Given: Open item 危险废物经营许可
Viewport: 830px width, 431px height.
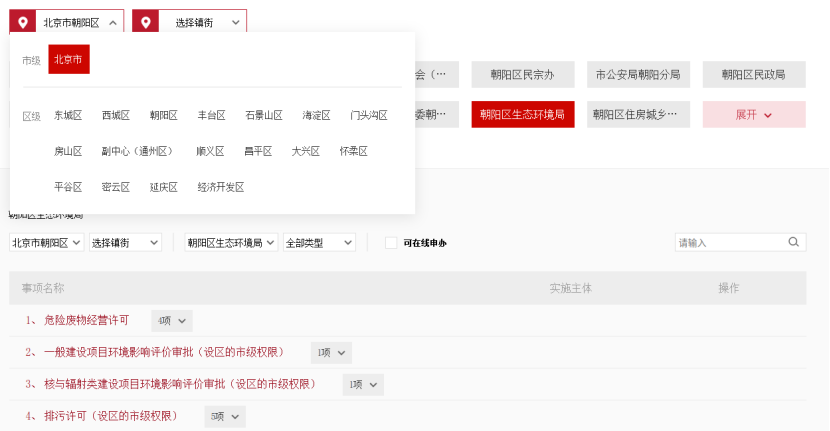Looking at the screenshot, I should point(86,320).
